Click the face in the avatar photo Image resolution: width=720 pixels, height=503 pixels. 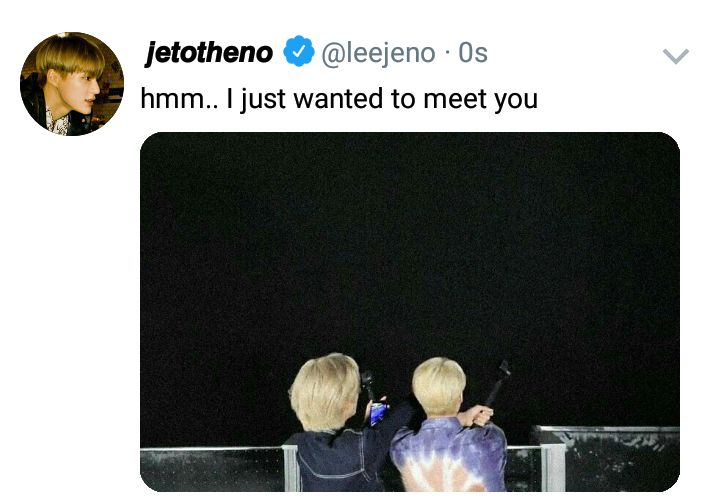80,92
